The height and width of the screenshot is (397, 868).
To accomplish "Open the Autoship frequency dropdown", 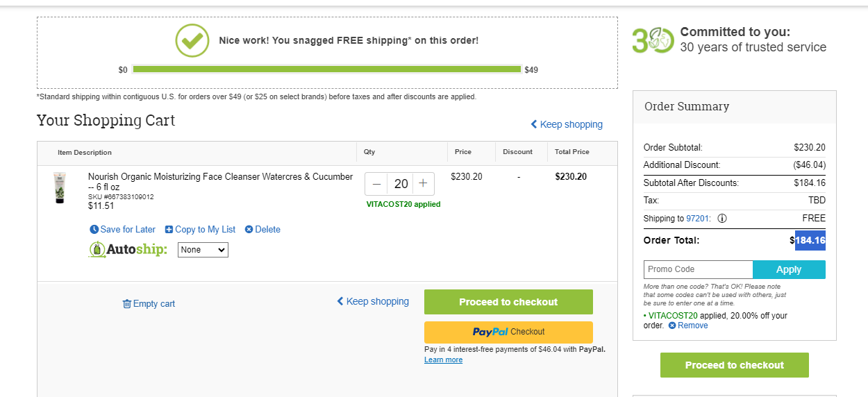I will tap(203, 250).
